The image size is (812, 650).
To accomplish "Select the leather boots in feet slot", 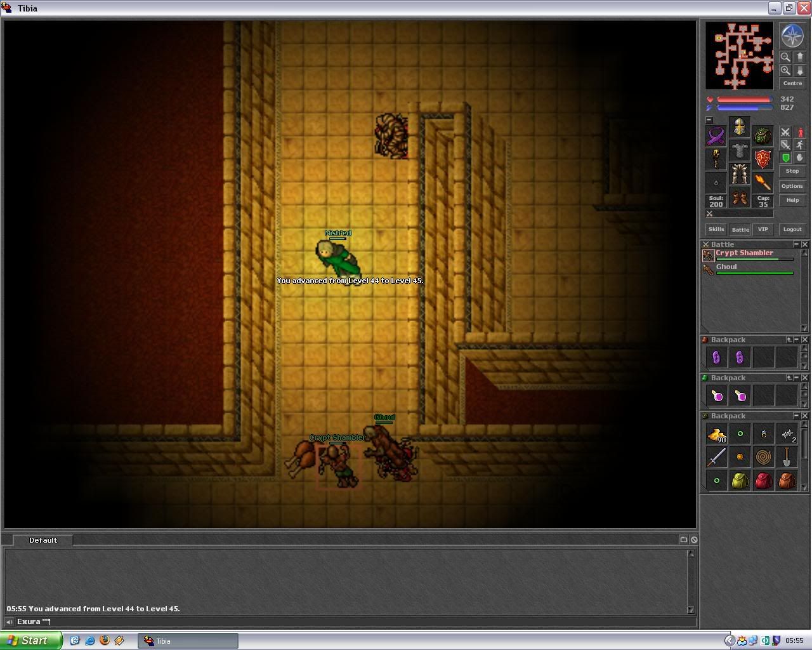I will [739, 197].
